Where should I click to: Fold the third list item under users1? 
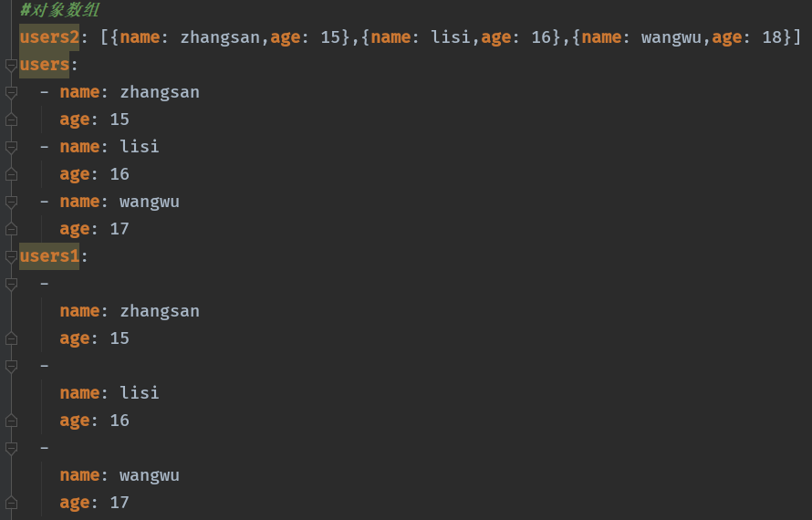[11, 448]
